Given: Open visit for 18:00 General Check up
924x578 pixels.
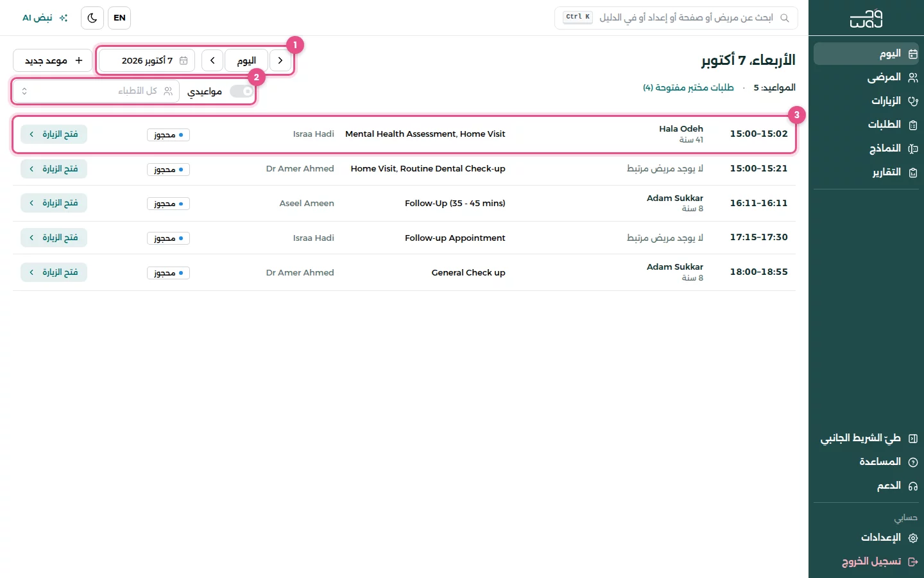Looking at the screenshot, I should pyautogui.click(x=54, y=272).
